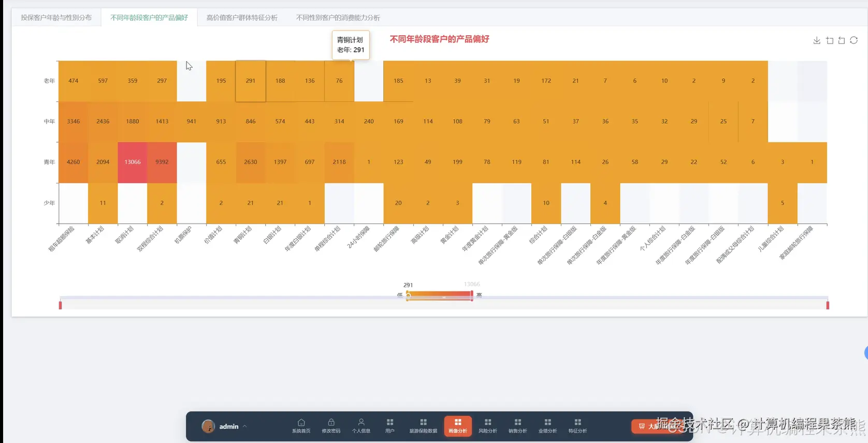
Task: Click the admin avatar picture
Action: [208, 426]
